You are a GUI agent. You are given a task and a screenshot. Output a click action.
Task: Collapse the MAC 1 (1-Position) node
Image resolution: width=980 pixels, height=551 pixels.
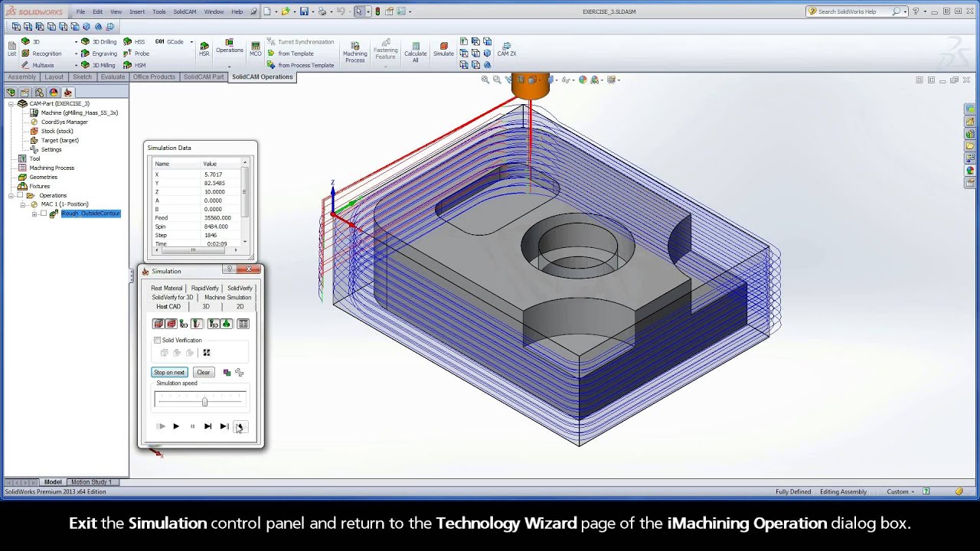[22, 204]
